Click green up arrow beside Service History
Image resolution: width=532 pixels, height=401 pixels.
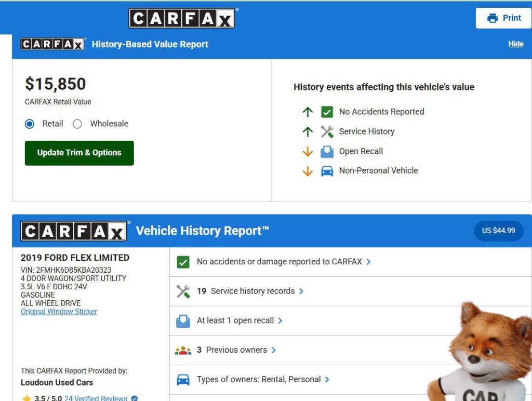coord(308,131)
